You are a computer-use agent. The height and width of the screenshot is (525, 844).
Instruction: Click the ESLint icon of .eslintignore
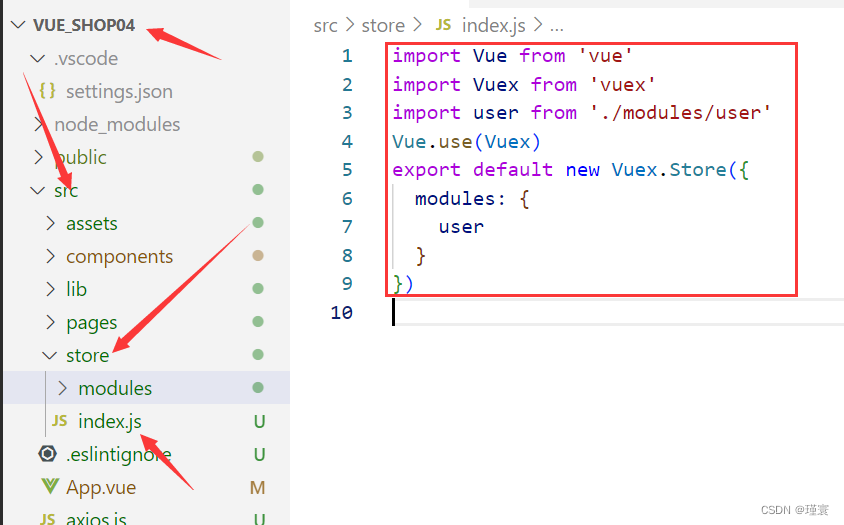47,454
